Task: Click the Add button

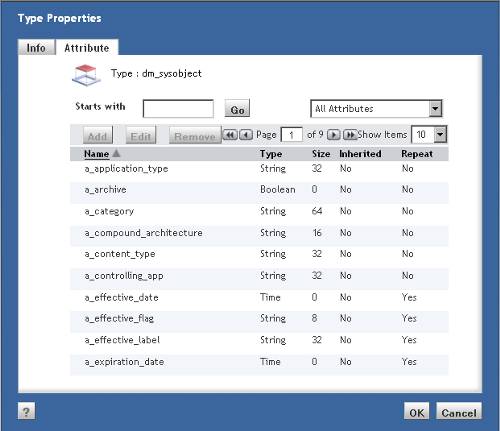Action: coord(97,135)
